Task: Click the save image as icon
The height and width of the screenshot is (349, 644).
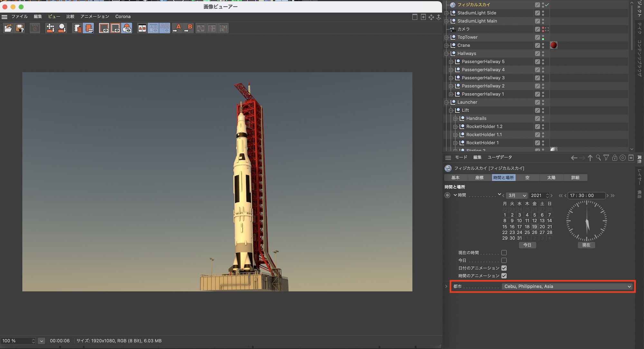Action: (20, 28)
